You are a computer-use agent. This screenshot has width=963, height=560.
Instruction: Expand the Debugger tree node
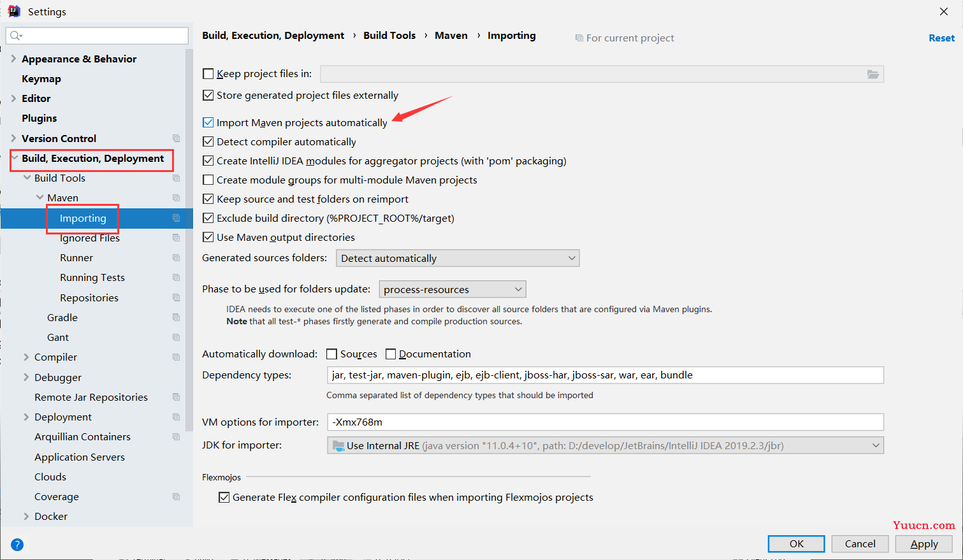26,377
